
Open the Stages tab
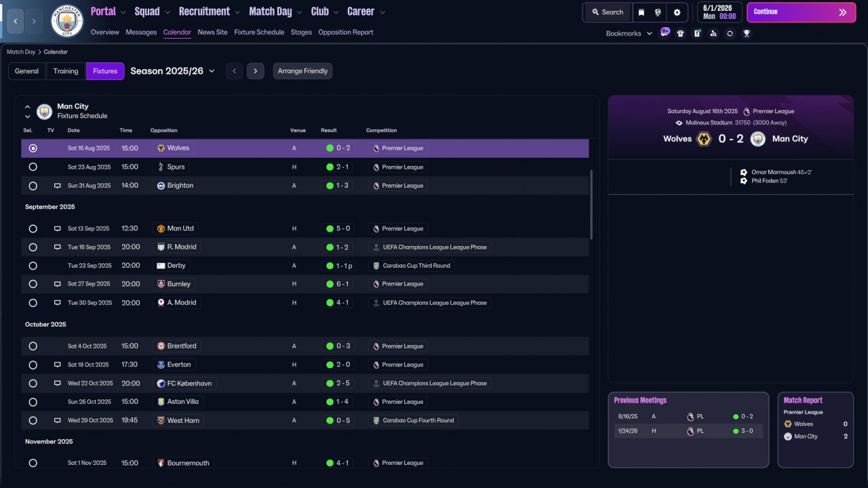[301, 32]
